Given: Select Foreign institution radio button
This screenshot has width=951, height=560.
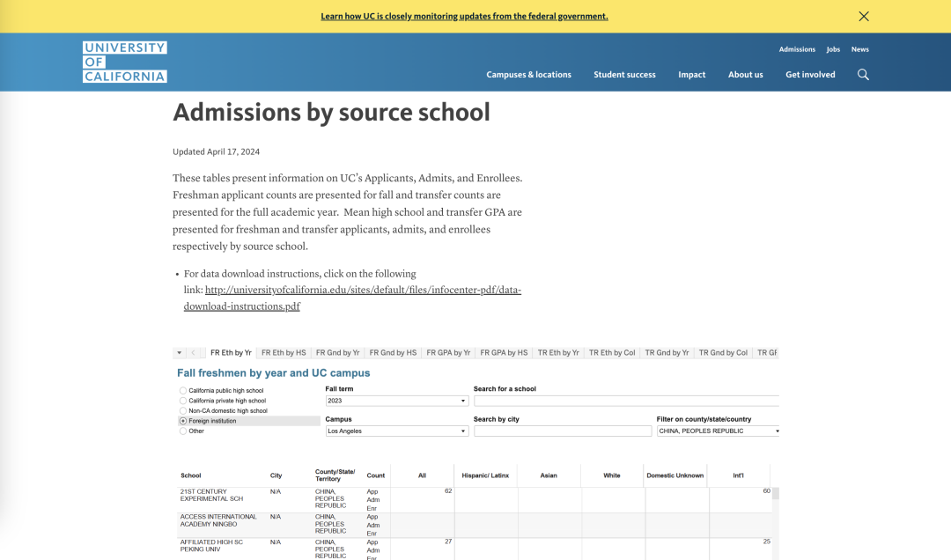Looking at the screenshot, I should [x=182, y=421].
